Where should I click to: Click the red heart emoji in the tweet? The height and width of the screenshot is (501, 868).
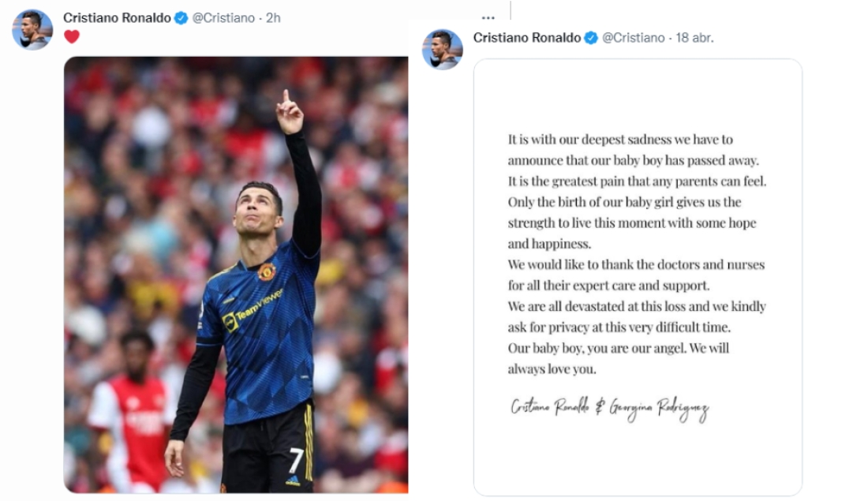click(x=72, y=36)
